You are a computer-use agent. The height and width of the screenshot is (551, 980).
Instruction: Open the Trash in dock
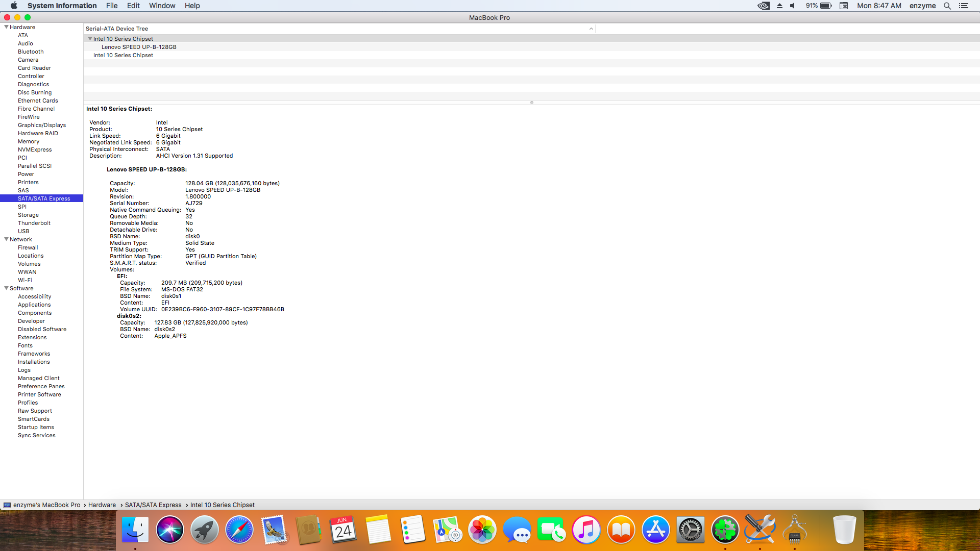(844, 530)
